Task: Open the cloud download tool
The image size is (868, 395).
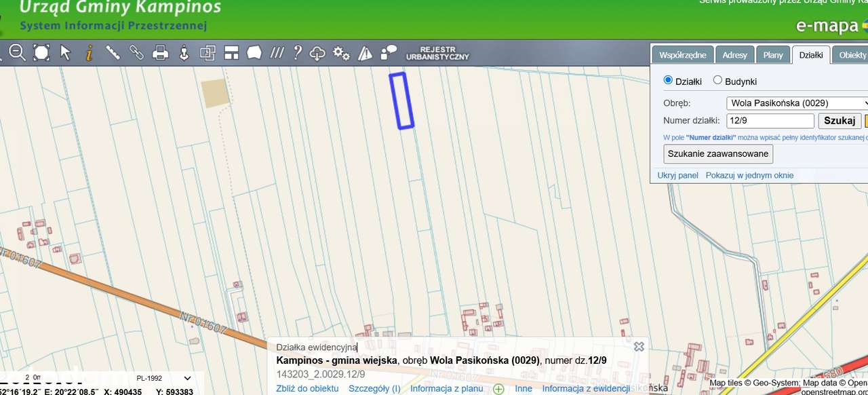Action: (317, 53)
